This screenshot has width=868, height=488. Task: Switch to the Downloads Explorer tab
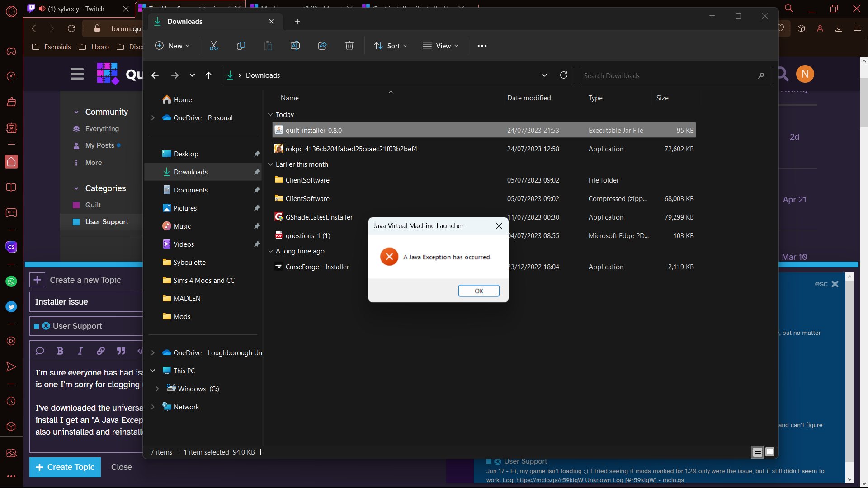click(x=199, y=21)
